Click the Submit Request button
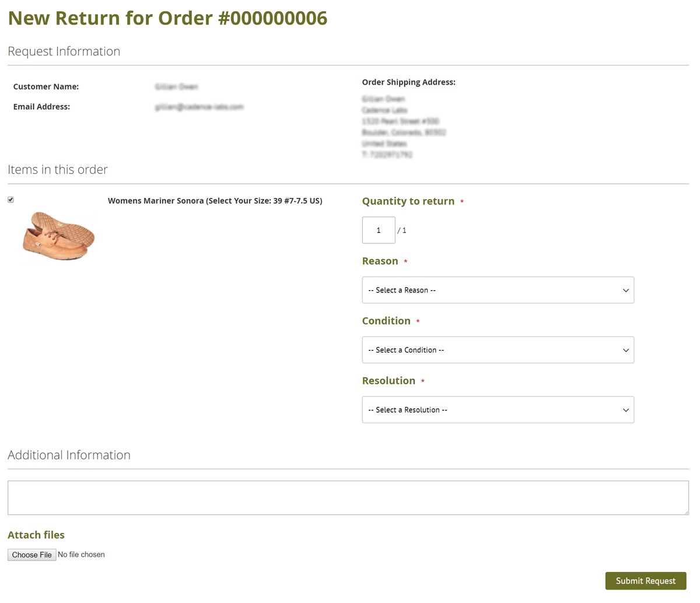The image size is (700, 603). pyautogui.click(x=646, y=581)
